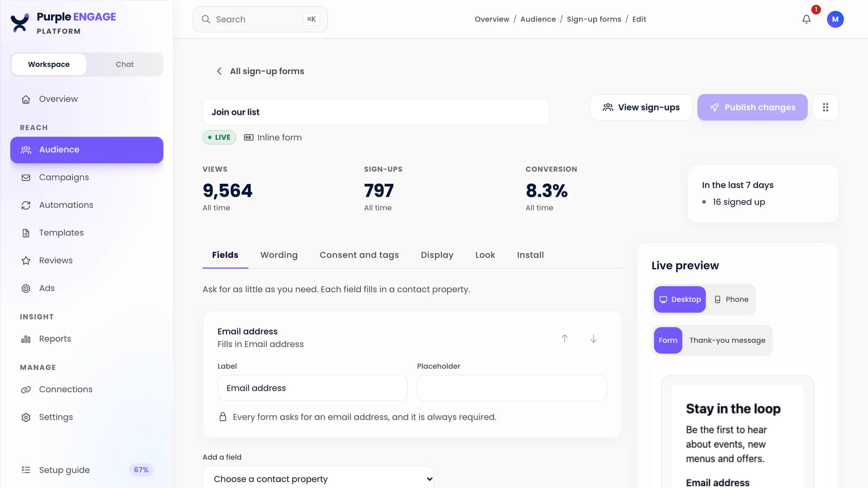This screenshot has width=868, height=488.
Task: Click the Settings gear icon
Action: [26, 418]
